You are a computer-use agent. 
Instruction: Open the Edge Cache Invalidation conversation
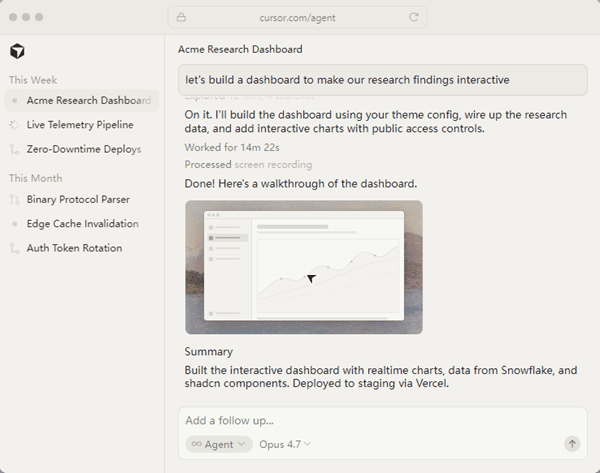(x=82, y=224)
